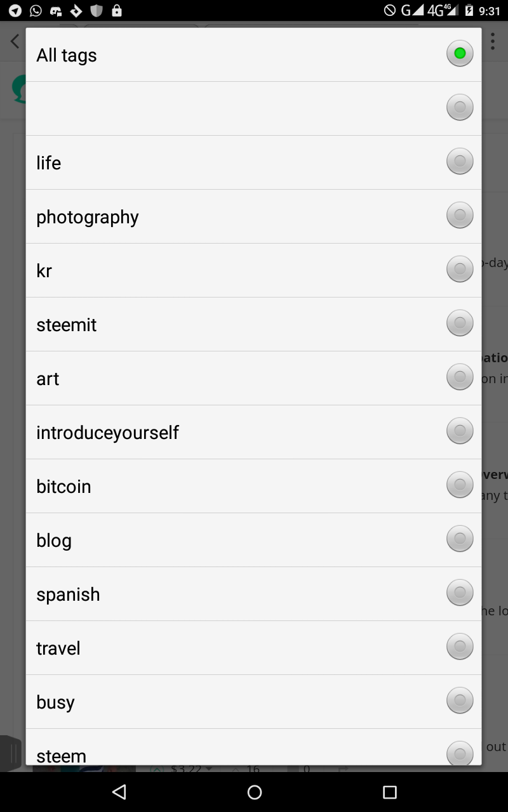
Task: Select the radio button for photography
Action: (x=460, y=216)
